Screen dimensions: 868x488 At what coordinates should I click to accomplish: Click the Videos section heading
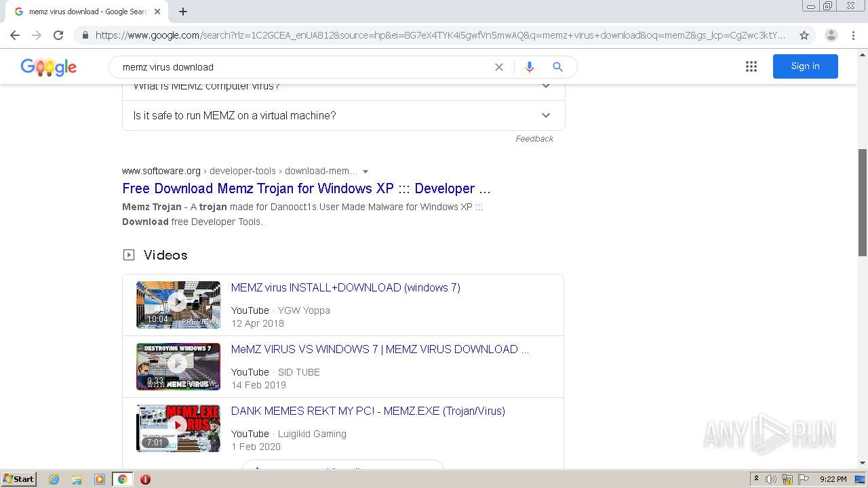point(165,255)
